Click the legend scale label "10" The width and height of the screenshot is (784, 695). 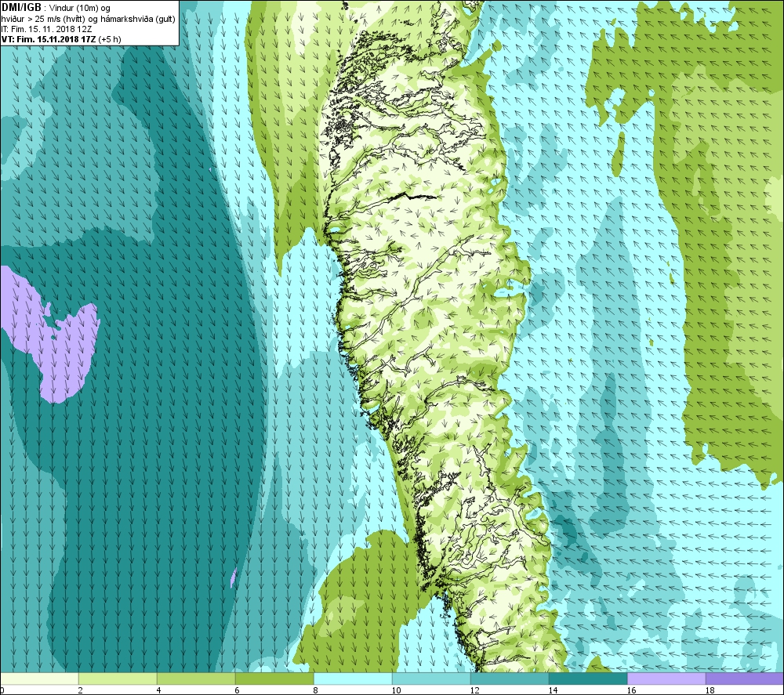pos(396,690)
